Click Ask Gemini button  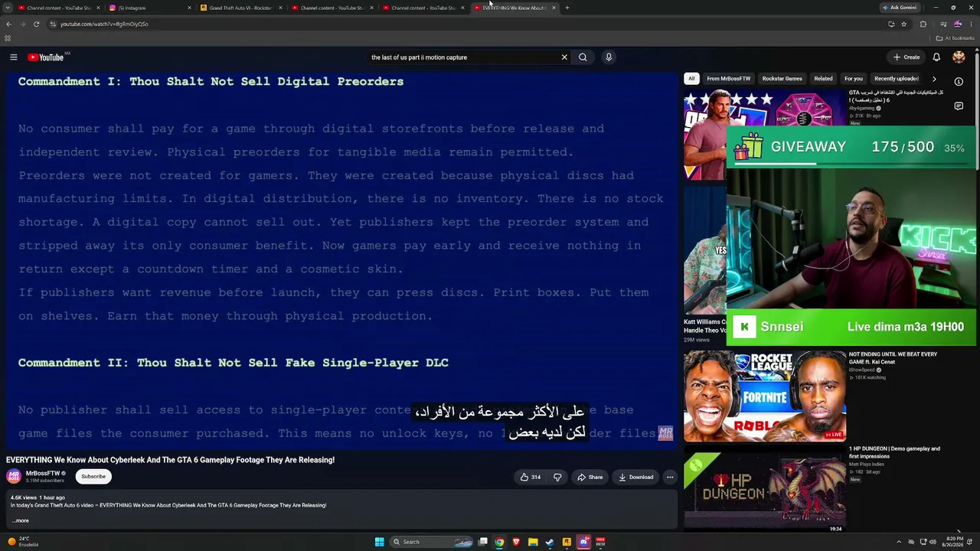coord(900,8)
